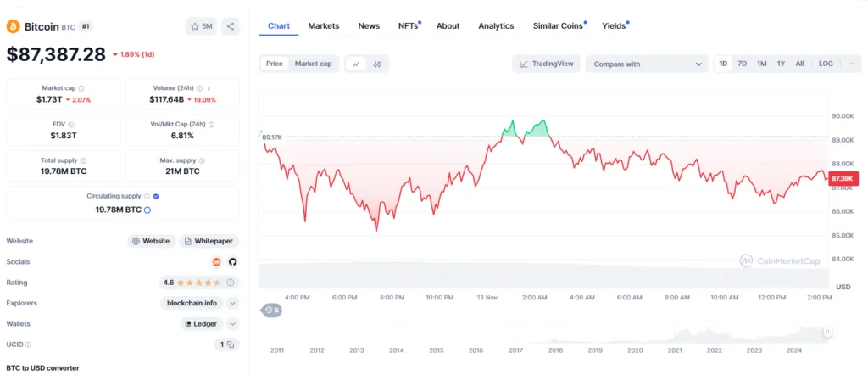This screenshot has width=868, height=375.
Task: Copy the UCID value icon
Action: click(x=231, y=344)
